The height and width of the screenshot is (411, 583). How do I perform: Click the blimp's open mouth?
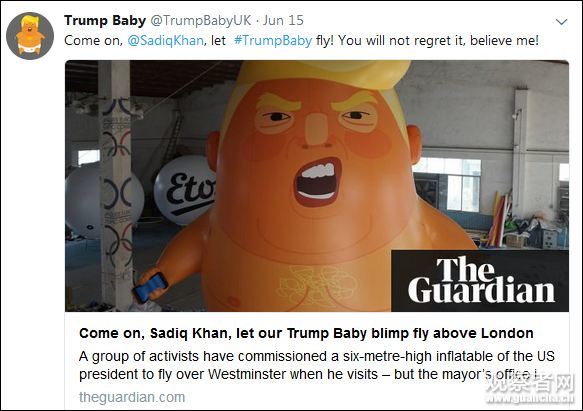318,182
